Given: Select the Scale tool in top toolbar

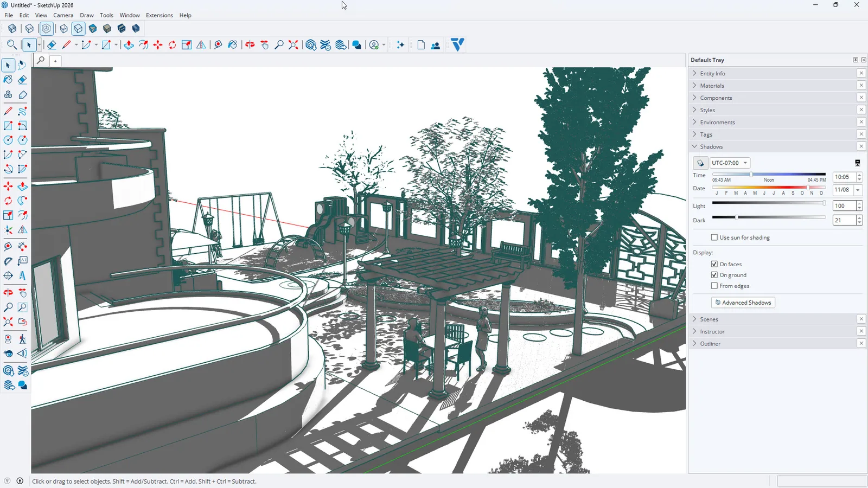Looking at the screenshot, I should click(x=187, y=45).
